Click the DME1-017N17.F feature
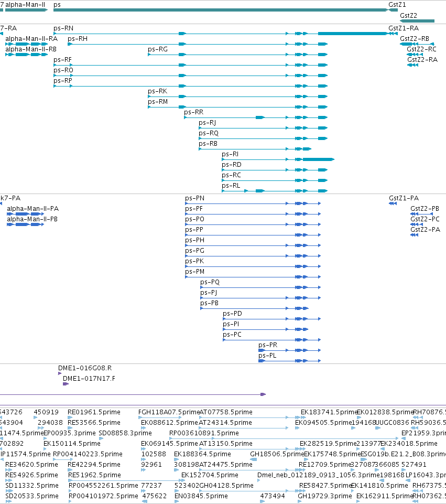The image size is (446, 504). (66, 384)
